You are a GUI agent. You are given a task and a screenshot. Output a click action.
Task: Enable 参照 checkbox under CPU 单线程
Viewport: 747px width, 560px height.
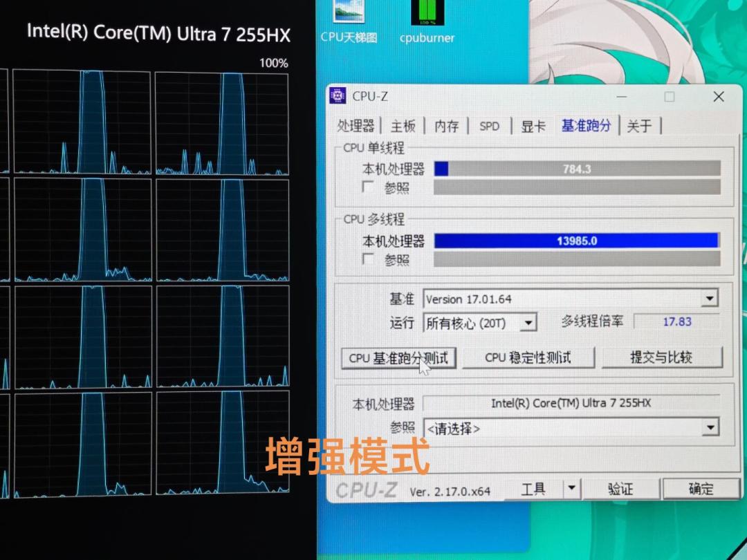[x=367, y=187]
